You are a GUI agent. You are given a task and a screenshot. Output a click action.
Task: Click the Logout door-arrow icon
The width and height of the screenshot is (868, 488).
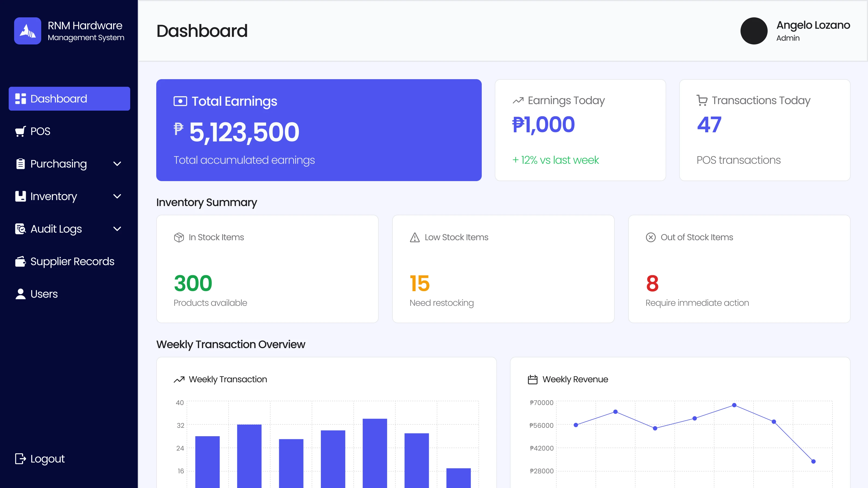[21, 459]
